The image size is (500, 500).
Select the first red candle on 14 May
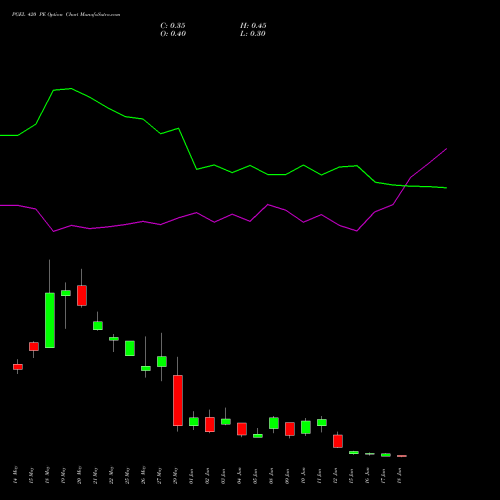point(18,367)
